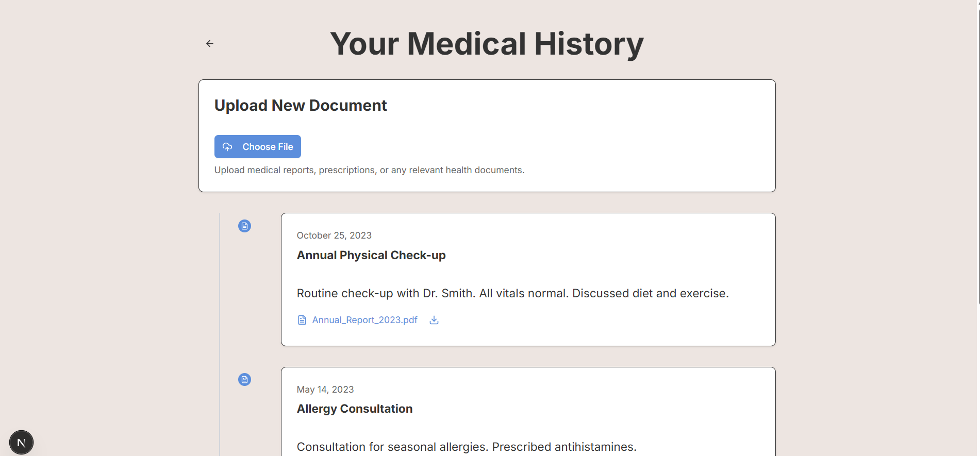Go back using the left arrow icon

210,44
